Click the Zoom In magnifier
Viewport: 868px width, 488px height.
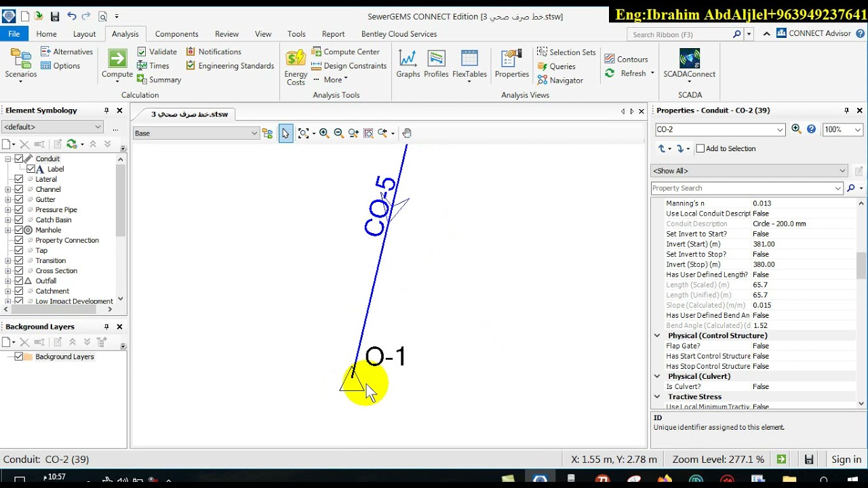pyautogui.click(x=324, y=134)
